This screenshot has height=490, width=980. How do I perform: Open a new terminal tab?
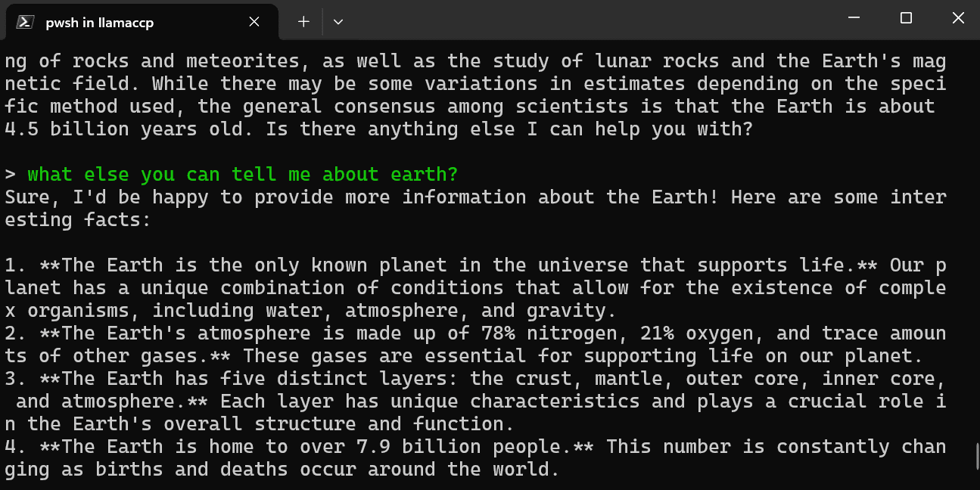(303, 22)
